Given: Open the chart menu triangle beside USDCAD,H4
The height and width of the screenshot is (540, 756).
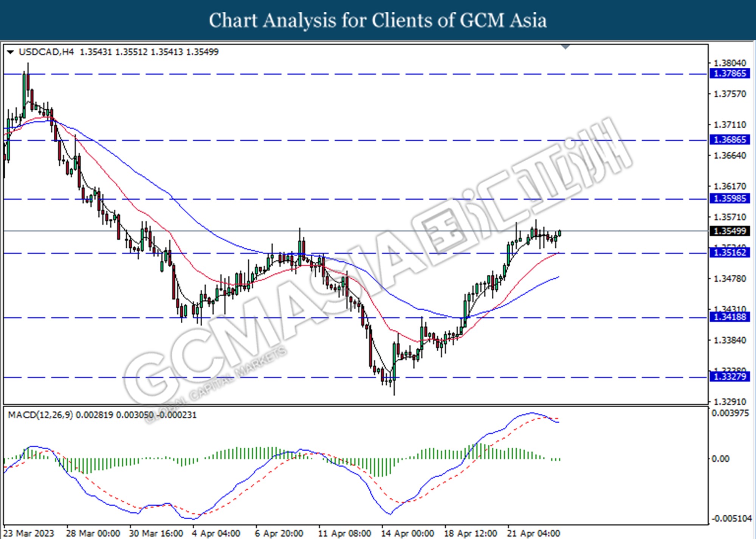Looking at the screenshot, I should click(11, 52).
